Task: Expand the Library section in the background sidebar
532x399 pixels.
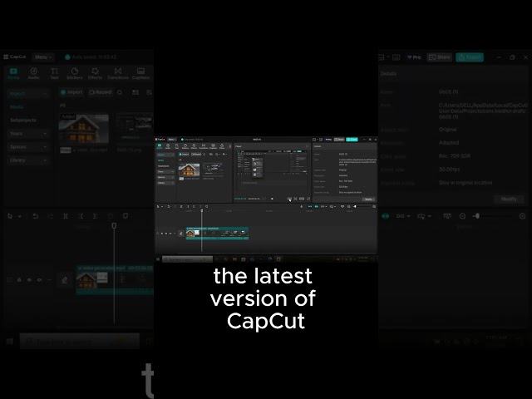Action: (27, 160)
